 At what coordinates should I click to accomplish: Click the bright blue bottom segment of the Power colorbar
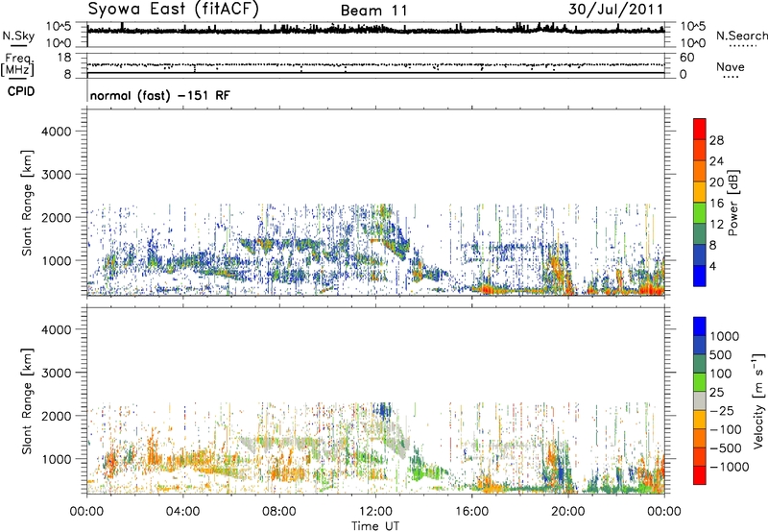[x=700, y=276]
